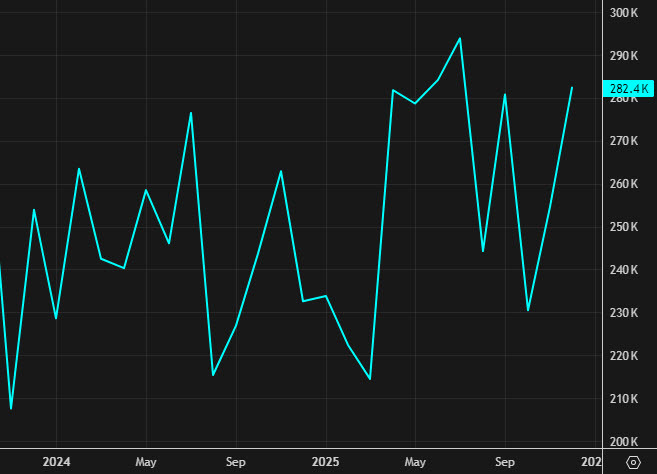This screenshot has height=474, width=657.
Task: Click the 2024 label on time axis
Action: point(56,462)
